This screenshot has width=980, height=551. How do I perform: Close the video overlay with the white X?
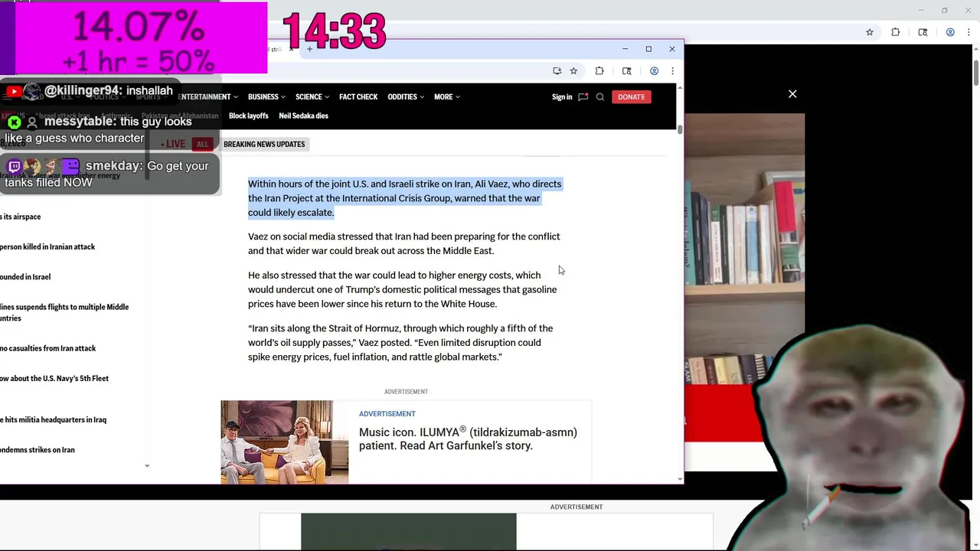[792, 94]
